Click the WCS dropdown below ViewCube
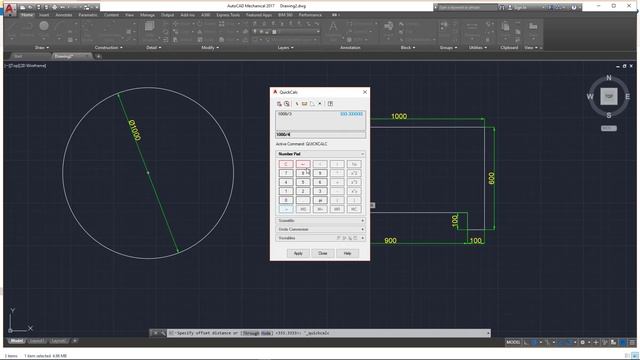This screenshot has width=640, height=360. tap(609, 128)
